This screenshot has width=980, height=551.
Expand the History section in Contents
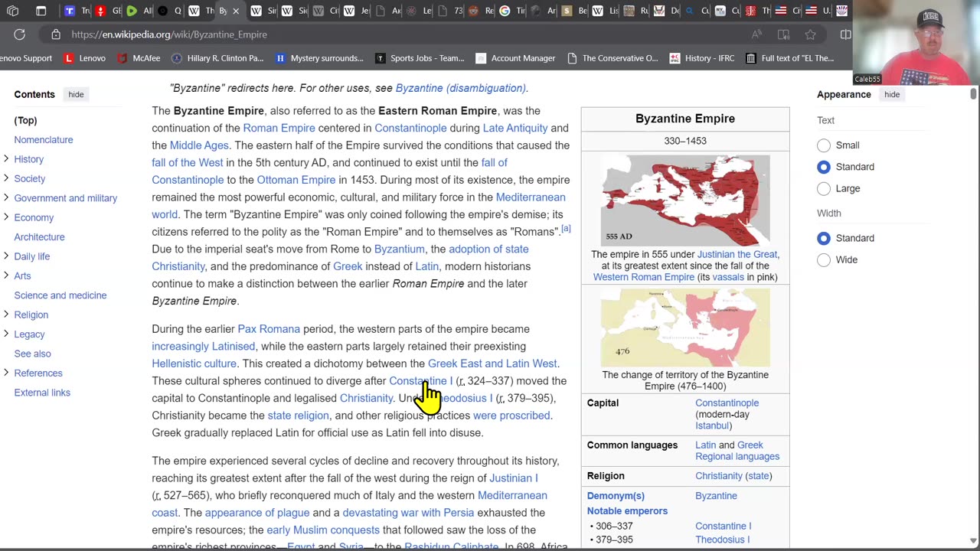point(6,159)
